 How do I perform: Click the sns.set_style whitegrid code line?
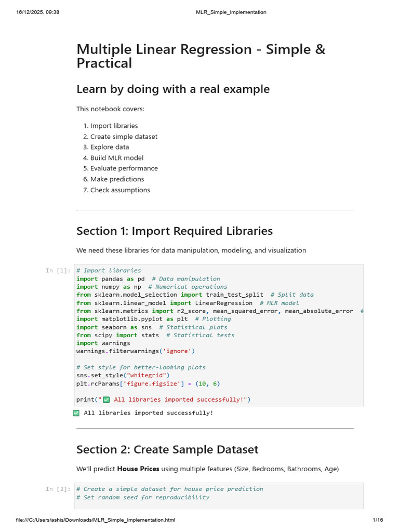coord(123,375)
